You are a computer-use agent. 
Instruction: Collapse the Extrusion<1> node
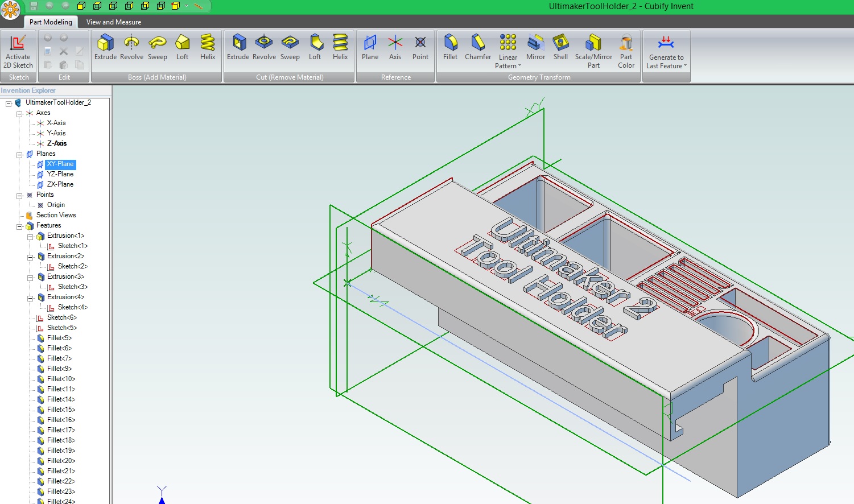[30, 236]
